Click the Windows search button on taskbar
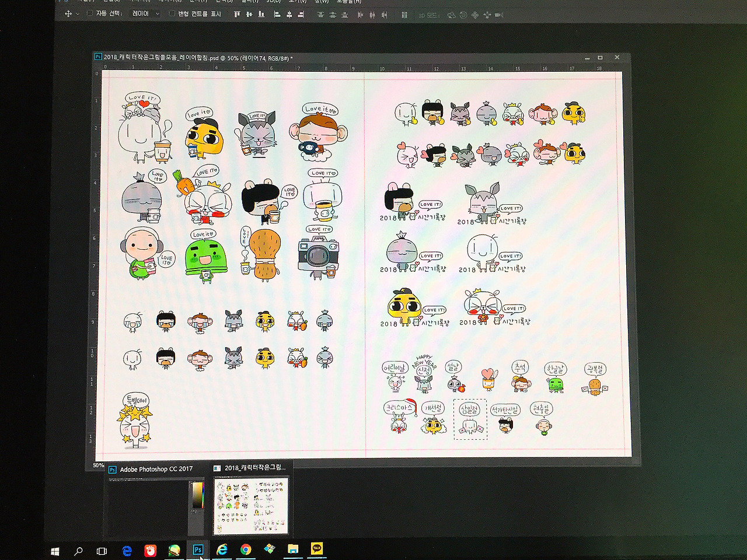Image resolution: width=747 pixels, height=560 pixels. 79,550
